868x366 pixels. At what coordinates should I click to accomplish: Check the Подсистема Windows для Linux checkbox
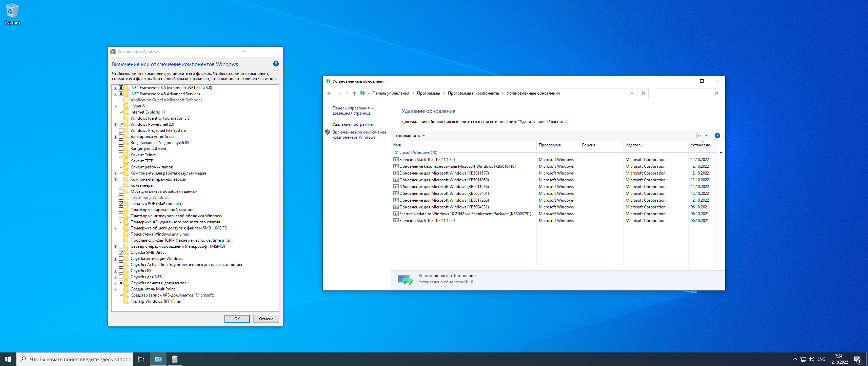(121, 234)
